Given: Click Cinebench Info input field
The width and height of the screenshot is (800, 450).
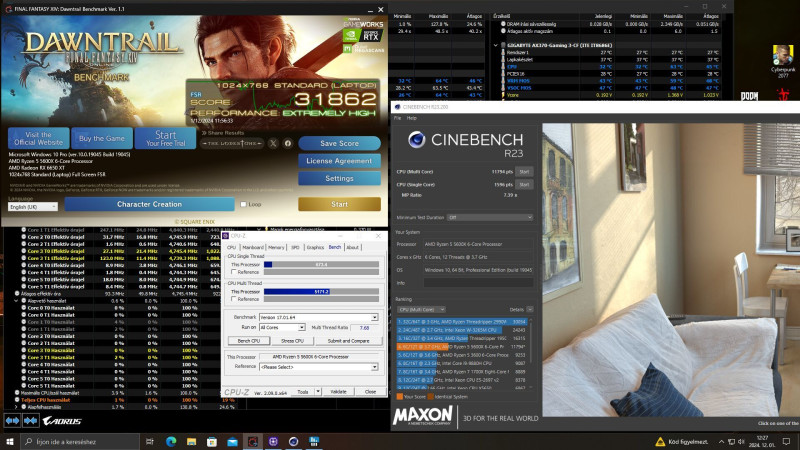Looking at the screenshot, I should pyautogui.click(x=479, y=283).
